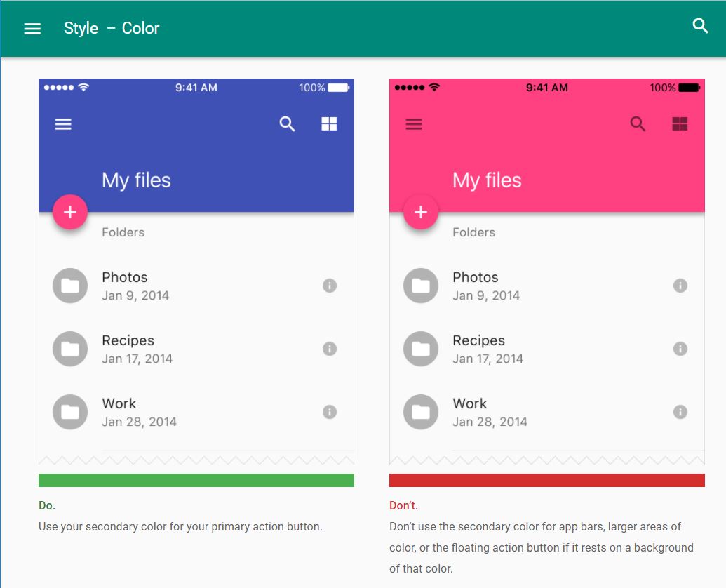726x588 pixels.
Task: Show info for Photos in right mockup
Action: point(680,286)
